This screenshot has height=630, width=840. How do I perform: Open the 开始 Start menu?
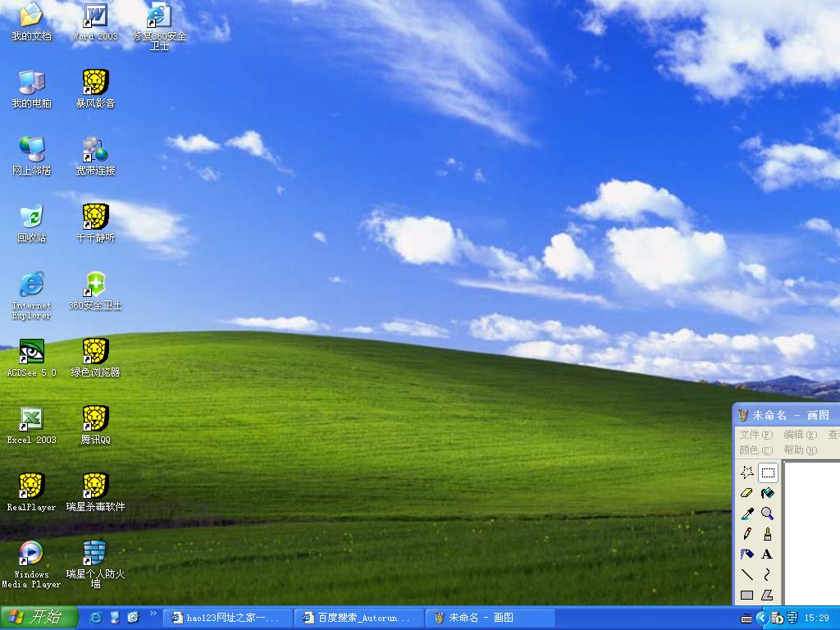[39, 618]
